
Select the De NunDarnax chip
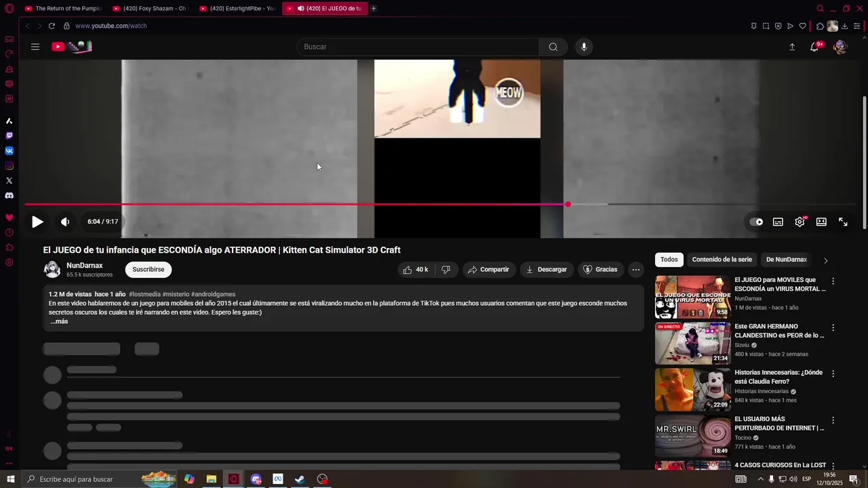(x=787, y=260)
